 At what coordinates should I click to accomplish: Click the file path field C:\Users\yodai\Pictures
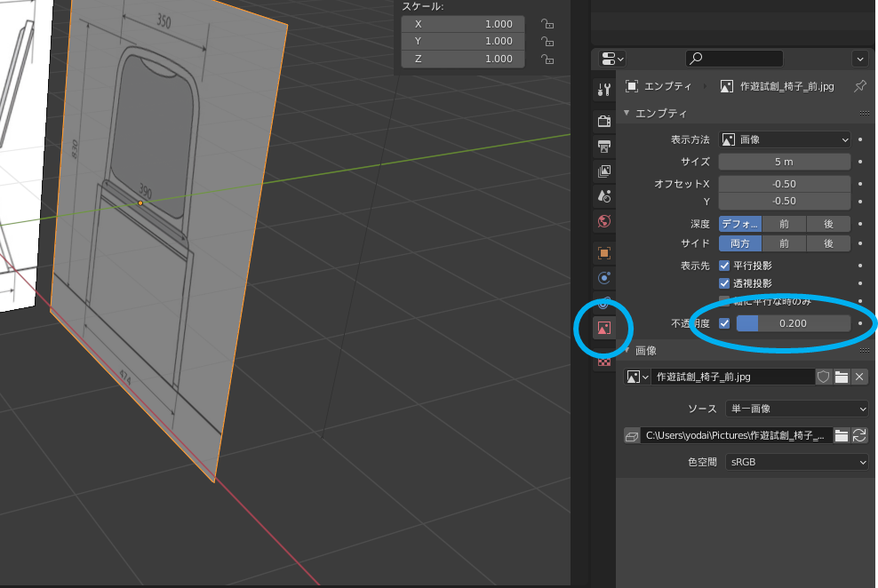click(737, 436)
